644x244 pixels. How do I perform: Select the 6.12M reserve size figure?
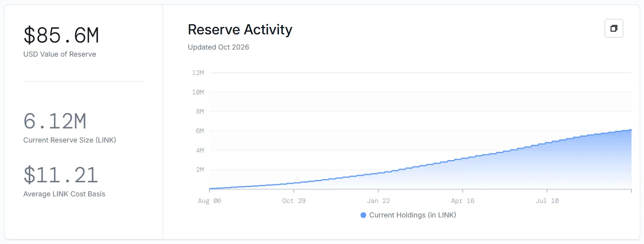tap(55, 121)
